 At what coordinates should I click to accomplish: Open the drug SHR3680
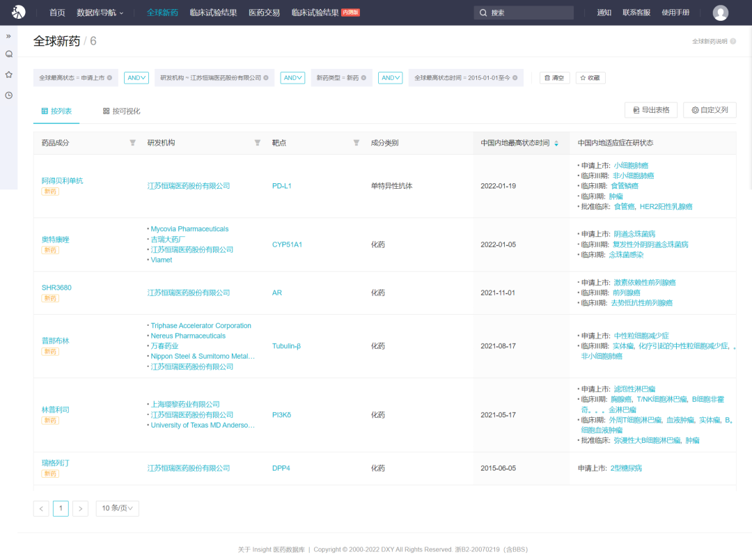(x=56, y=288)
